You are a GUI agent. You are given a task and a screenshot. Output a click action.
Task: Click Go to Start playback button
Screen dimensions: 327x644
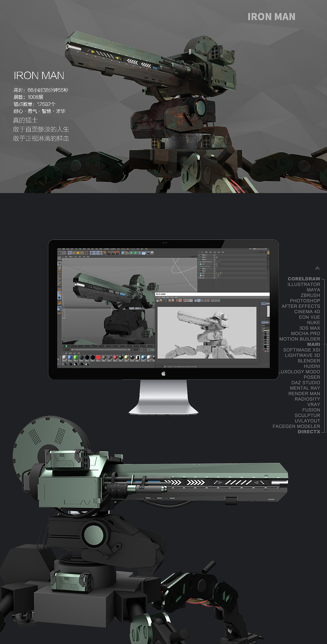(142, 350)
